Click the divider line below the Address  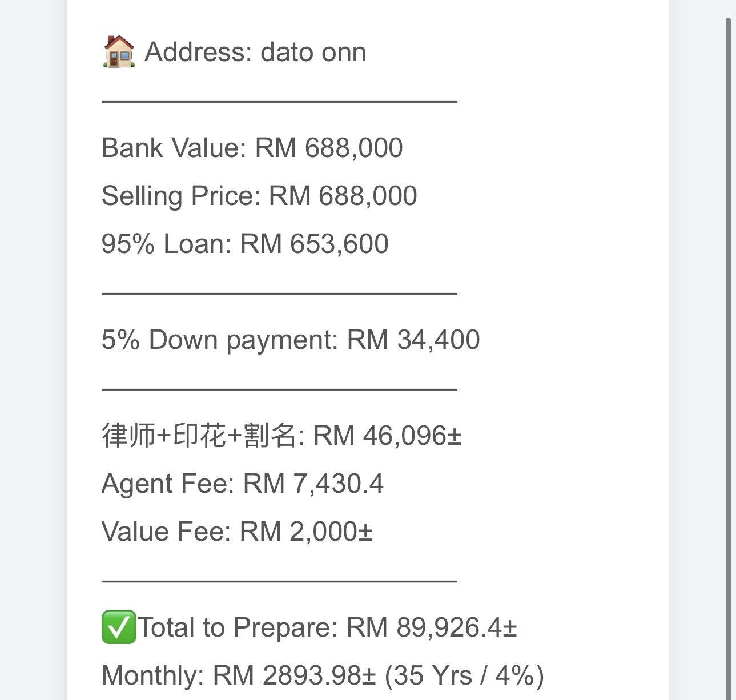pos(279,102)
